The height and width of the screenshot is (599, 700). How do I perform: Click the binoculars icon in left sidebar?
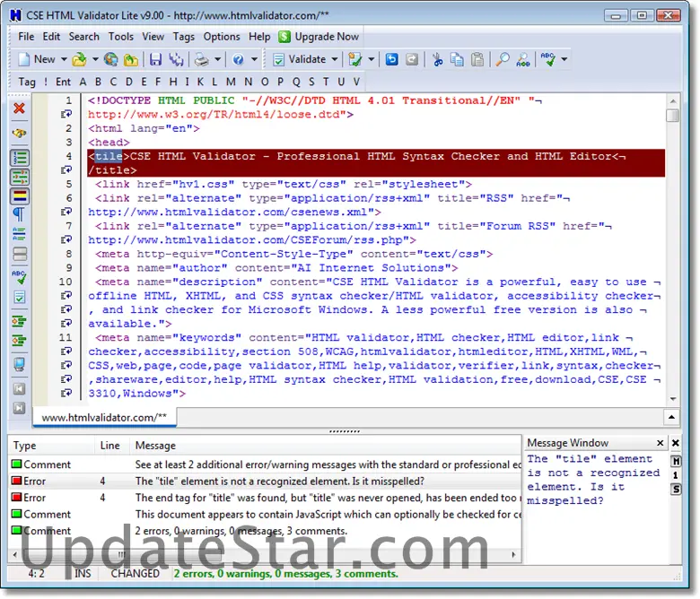pos(19,133)
